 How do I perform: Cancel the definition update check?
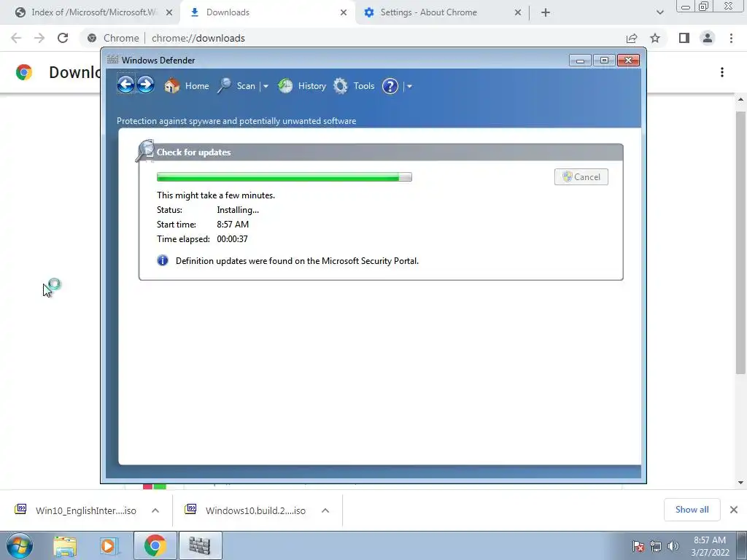(x=581, y=176)
